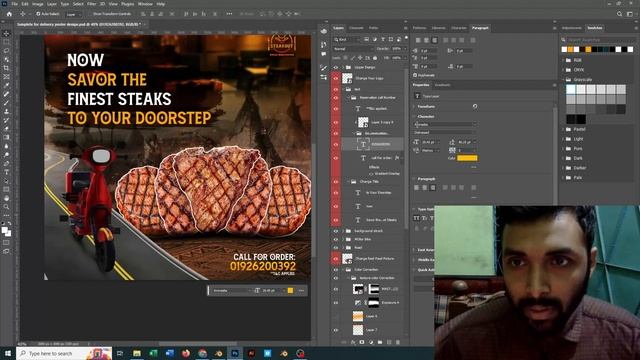Click the three-dots more options in options bar
640x360 pixels.
(229, 14)
